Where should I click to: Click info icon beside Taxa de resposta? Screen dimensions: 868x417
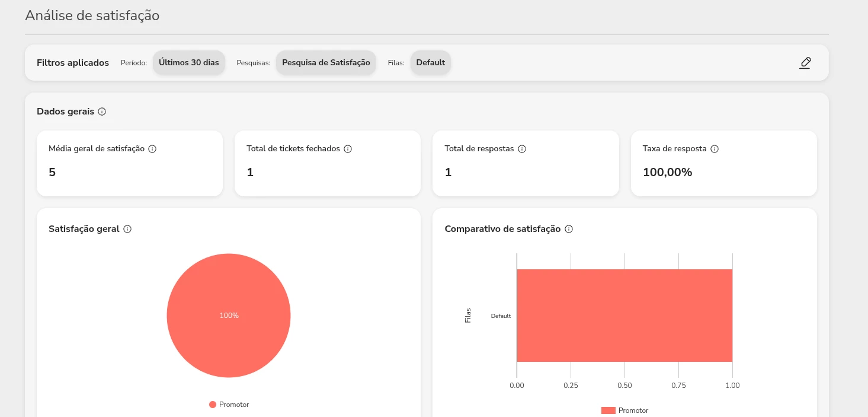coord(715,149)
